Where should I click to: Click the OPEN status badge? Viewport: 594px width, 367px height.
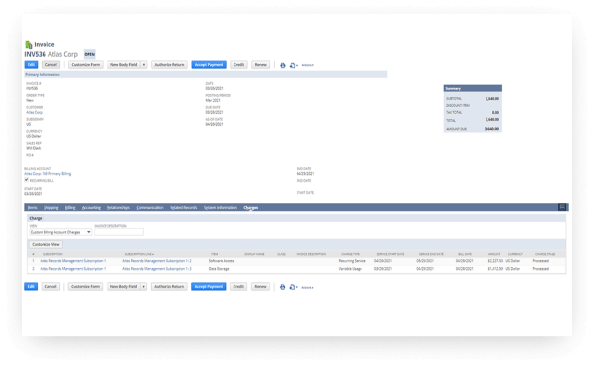(x=90, y=54)
